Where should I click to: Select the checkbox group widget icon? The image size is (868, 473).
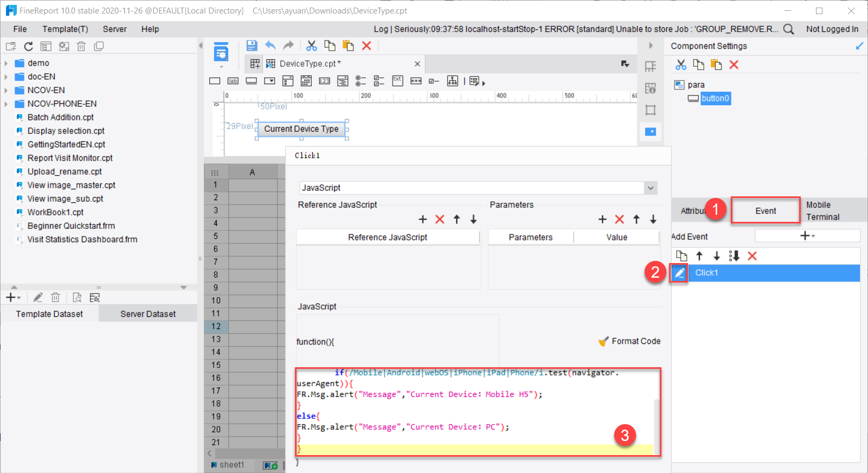tap(380, 81)
